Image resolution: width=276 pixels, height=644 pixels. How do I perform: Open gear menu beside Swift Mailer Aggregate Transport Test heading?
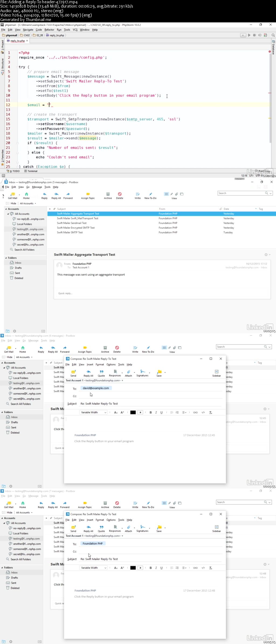point(267,255)
